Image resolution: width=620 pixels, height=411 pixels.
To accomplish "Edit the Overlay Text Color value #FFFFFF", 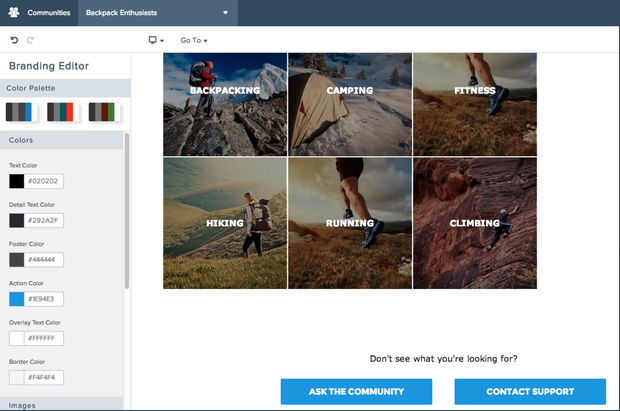I will (43, 338).
